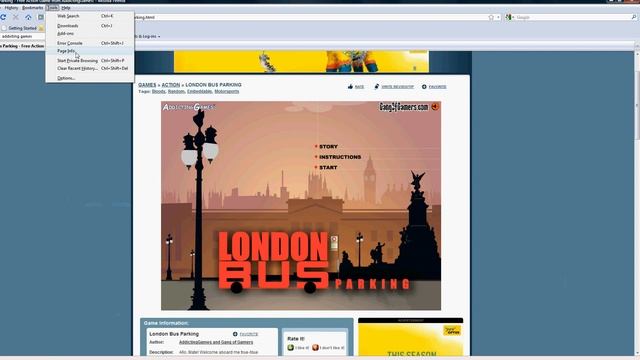Open Error Console from Tools menu
The height and width of the screenshot is (360, 640).
(x=89, y=43)
